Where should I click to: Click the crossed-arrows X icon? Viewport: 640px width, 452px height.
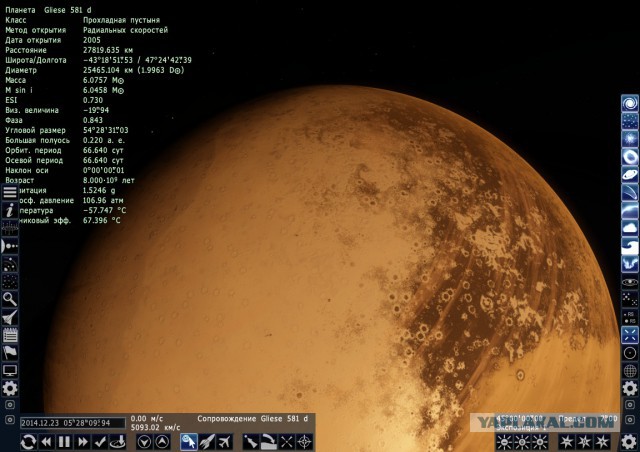(x=287, y=442)
